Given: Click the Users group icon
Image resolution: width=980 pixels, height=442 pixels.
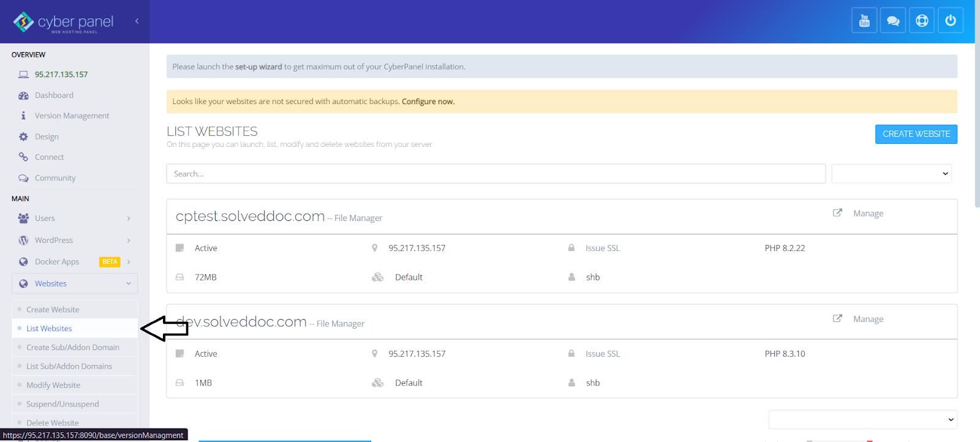Looking at the screenshot, I should [23, 218].
